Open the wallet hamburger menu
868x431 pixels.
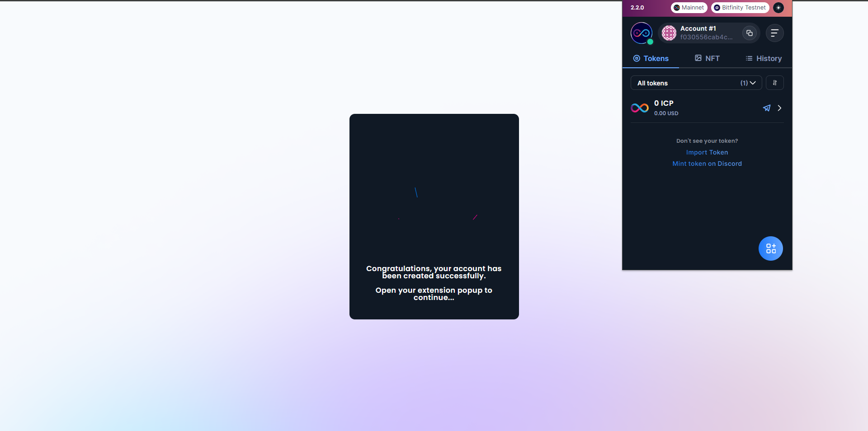coord(774,33)
